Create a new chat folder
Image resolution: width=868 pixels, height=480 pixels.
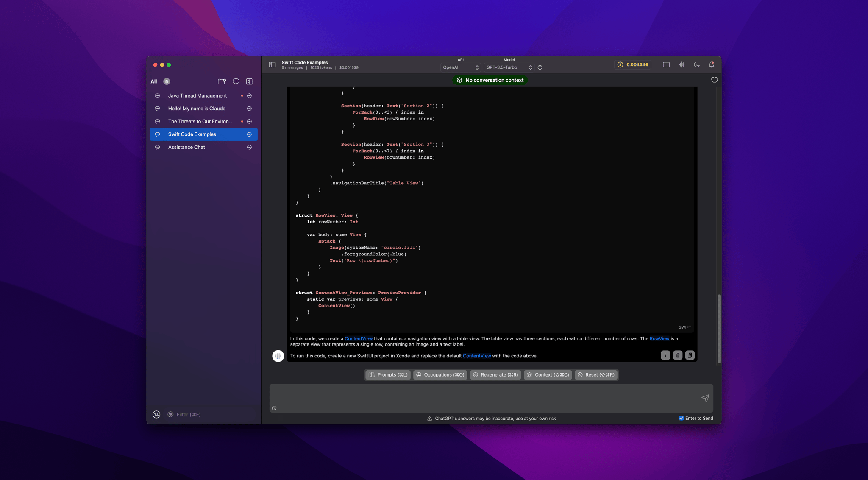click(x=222, y=81)
